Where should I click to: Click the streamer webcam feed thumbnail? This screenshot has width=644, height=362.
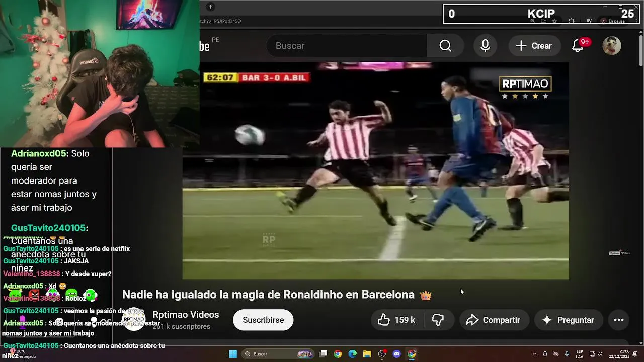point(100,73)
